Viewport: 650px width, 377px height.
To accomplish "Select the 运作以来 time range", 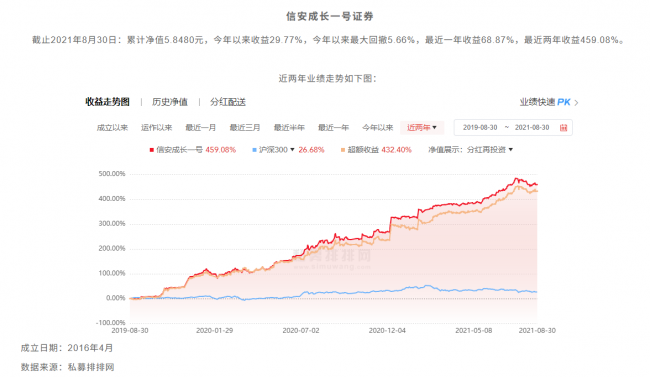I will 156,128.
